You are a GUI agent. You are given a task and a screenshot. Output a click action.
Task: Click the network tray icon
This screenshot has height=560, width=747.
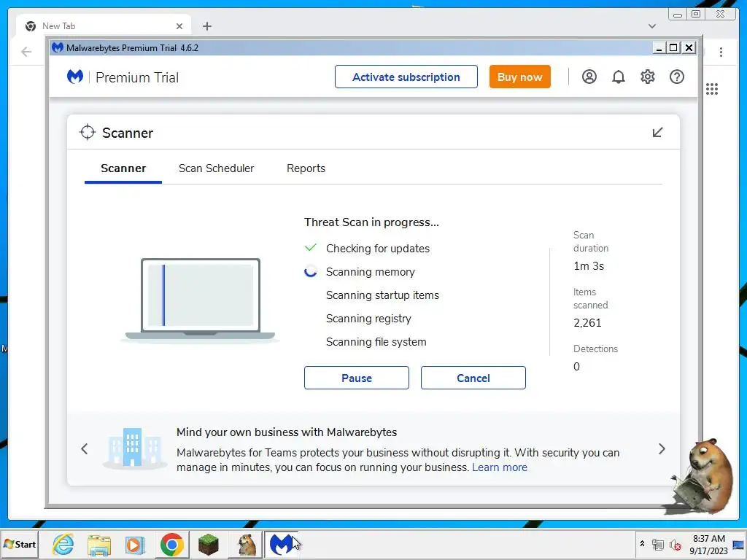click(x=657, y=544)
